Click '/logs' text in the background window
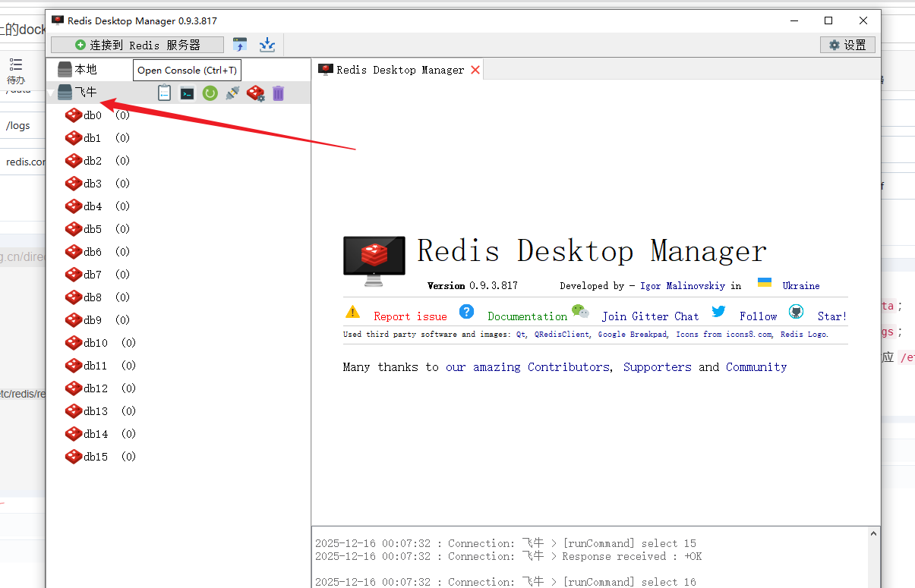915x588 pixels. tap(18, 125)
